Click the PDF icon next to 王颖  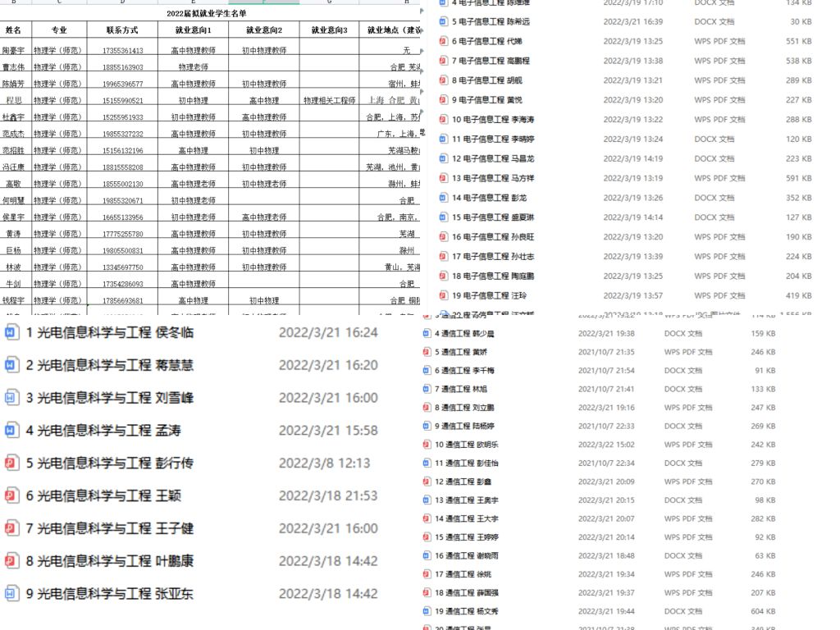[11, 495]
